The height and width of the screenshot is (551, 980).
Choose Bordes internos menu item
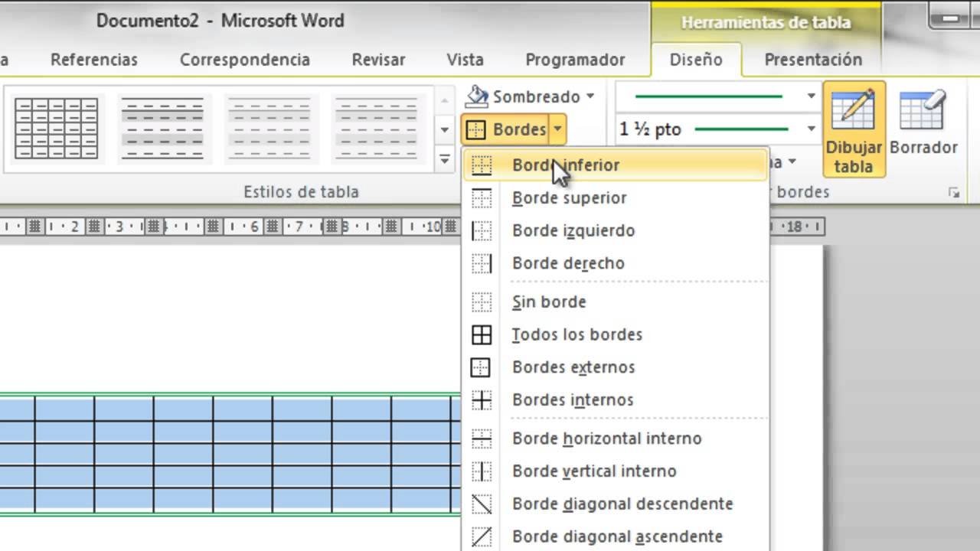click(616, 399)
